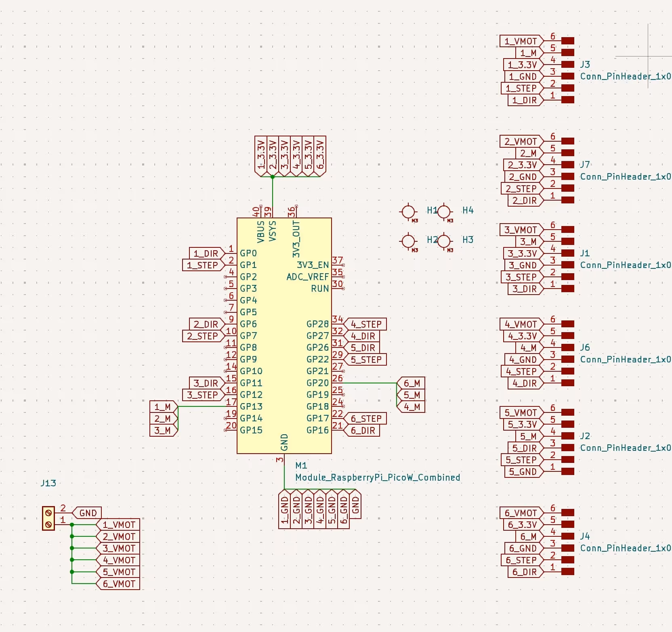Select pin 1 screw symbol on J13
672x632 pixels.
[x=48, y=524]
